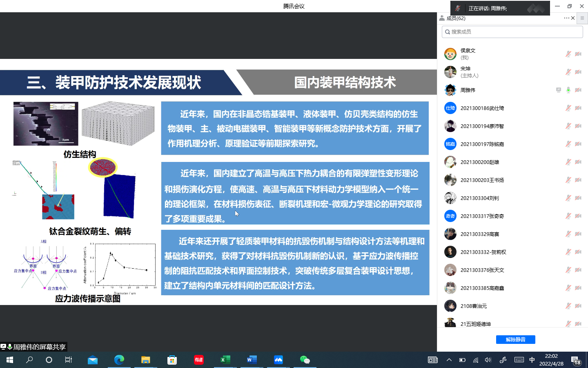Open Tencent Meeting from the taskbar
The height and width of the screenshot is (368, 588).
coord(278,360)
